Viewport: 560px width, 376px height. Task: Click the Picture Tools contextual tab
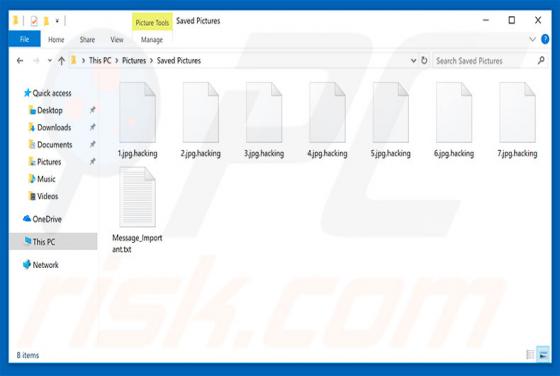[152, 22]
